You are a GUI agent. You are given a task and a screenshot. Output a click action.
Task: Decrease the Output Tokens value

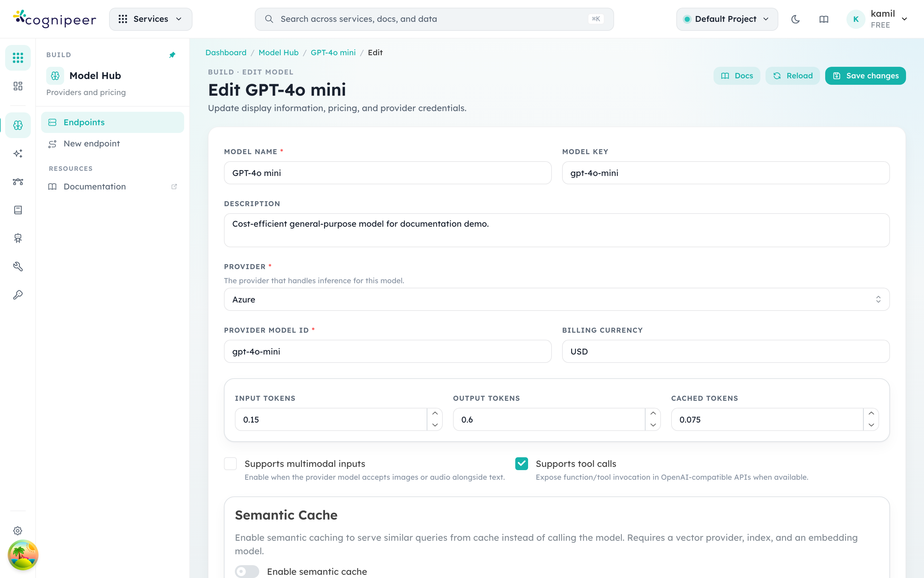(653, 425)
